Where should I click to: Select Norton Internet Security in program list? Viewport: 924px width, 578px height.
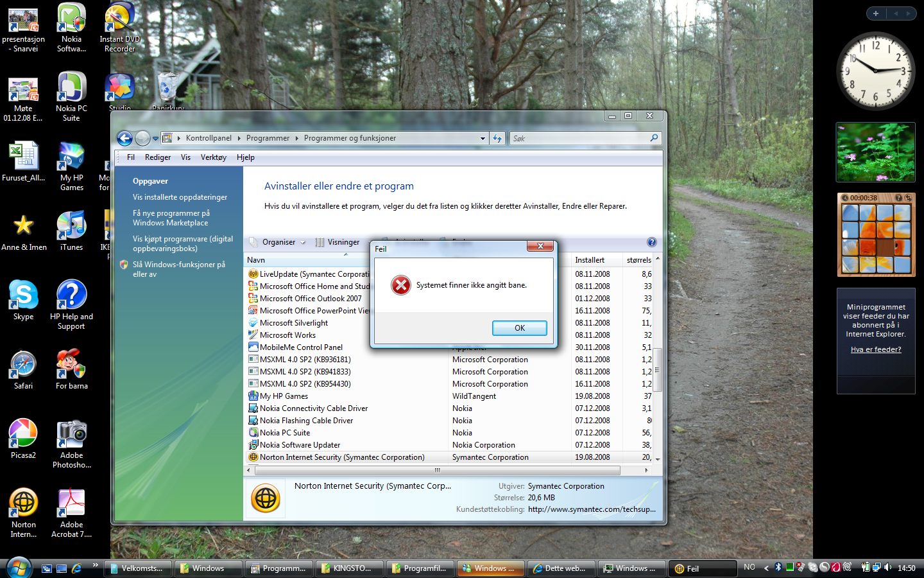449,457
